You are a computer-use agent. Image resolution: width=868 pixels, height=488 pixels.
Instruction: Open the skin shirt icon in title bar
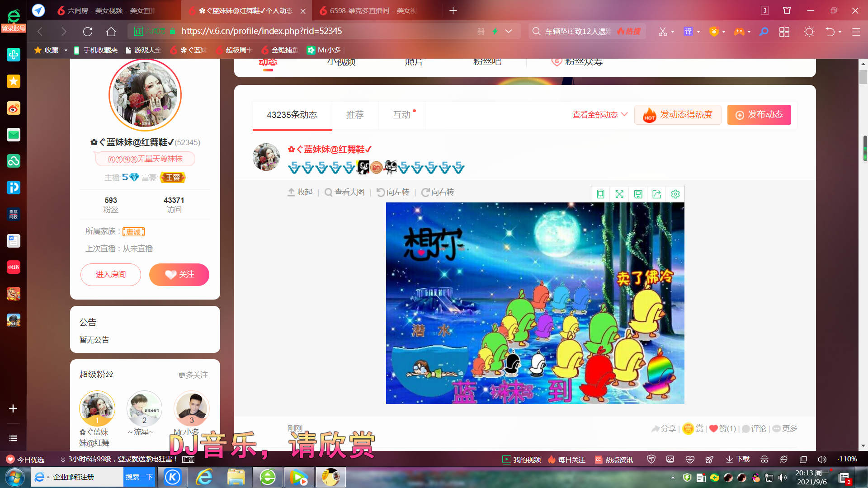pos(787,10)
